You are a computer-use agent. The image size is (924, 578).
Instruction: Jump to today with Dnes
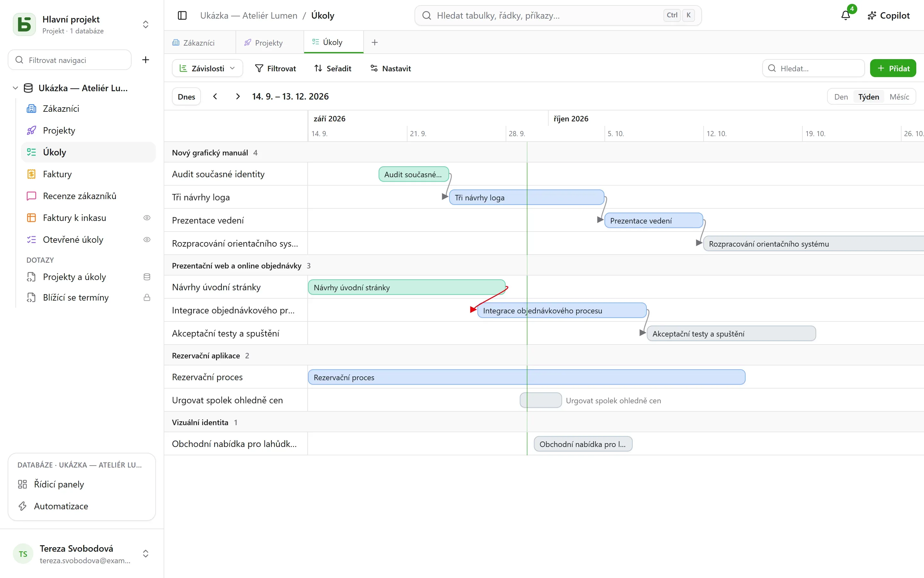coord(186,97)
